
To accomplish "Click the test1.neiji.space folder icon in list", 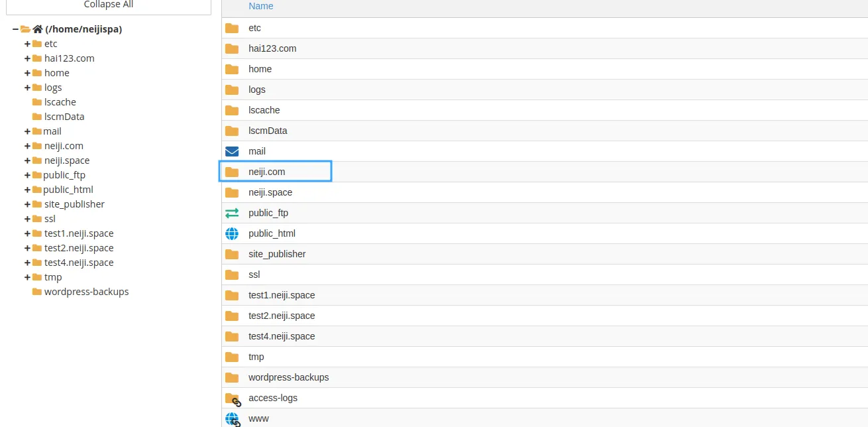I will coord(231,295).
